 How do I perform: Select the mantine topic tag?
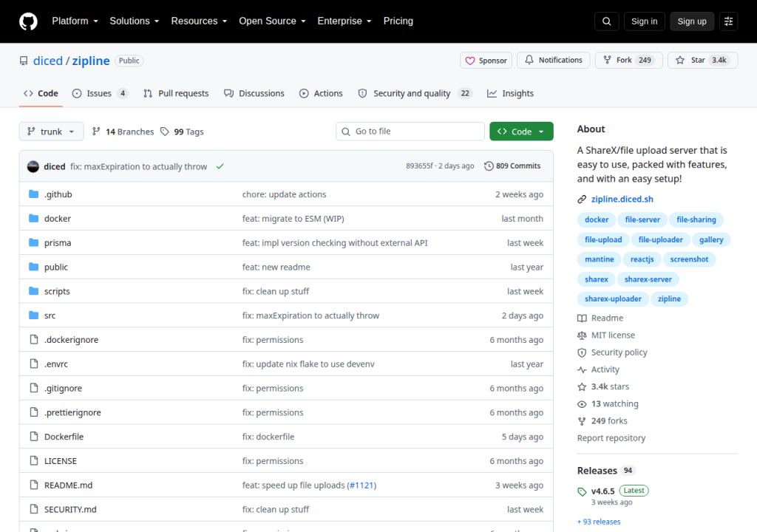pyautogui.click(x=599, y=259)
